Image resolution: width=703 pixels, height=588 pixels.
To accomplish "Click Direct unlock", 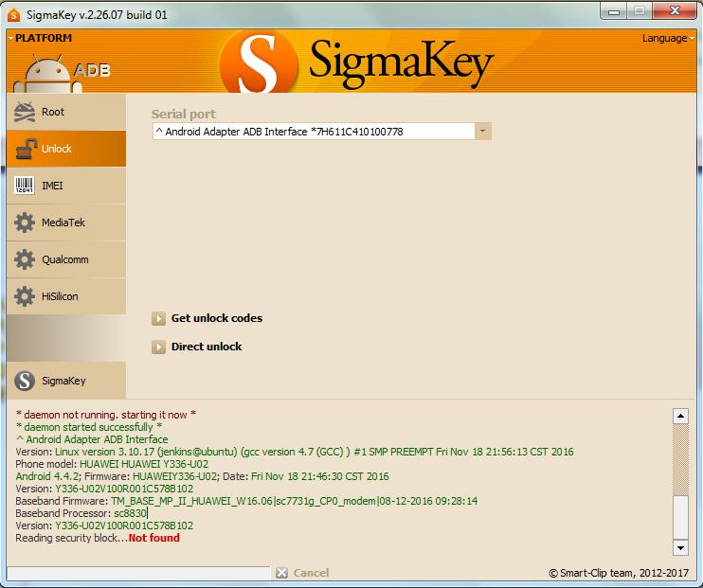I will (207, 347).
